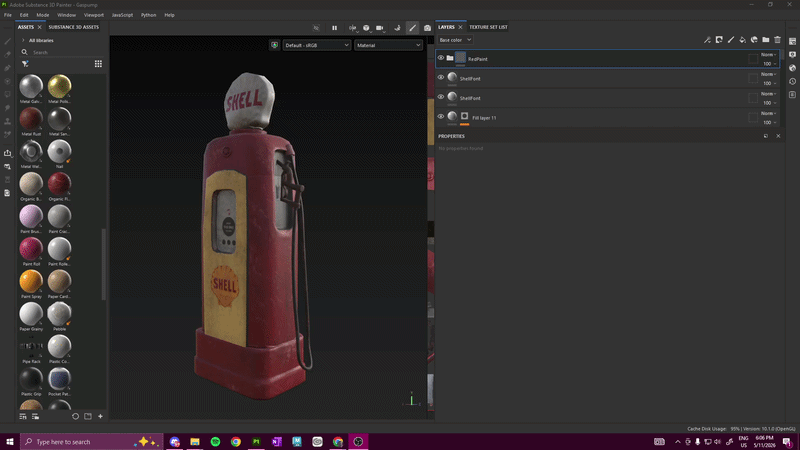Click the filter icon in Assets panel
This screenshot has width=800, height=450.
25,64
